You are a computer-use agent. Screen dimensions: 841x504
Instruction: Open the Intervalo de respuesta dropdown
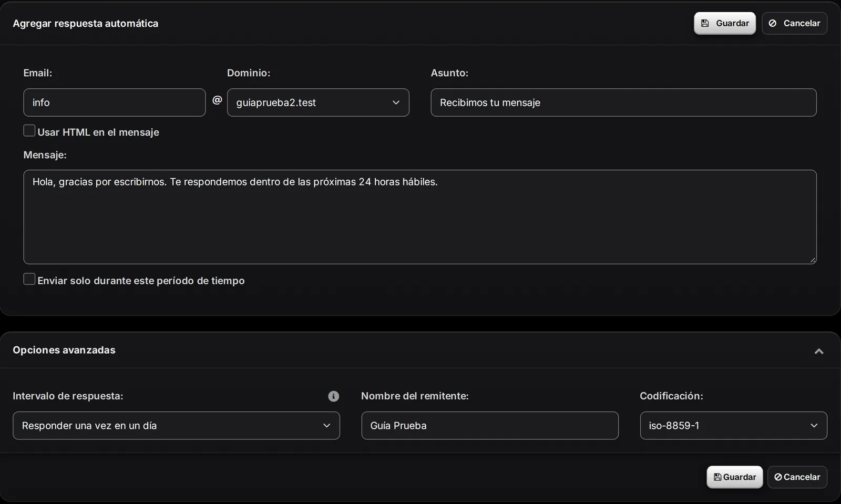click(x=176, y=426)
